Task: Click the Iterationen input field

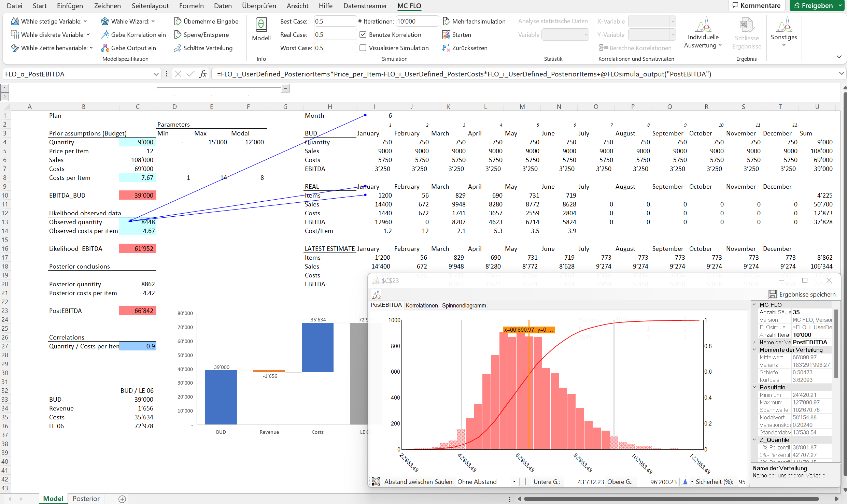Action: [x=417, y=21]
